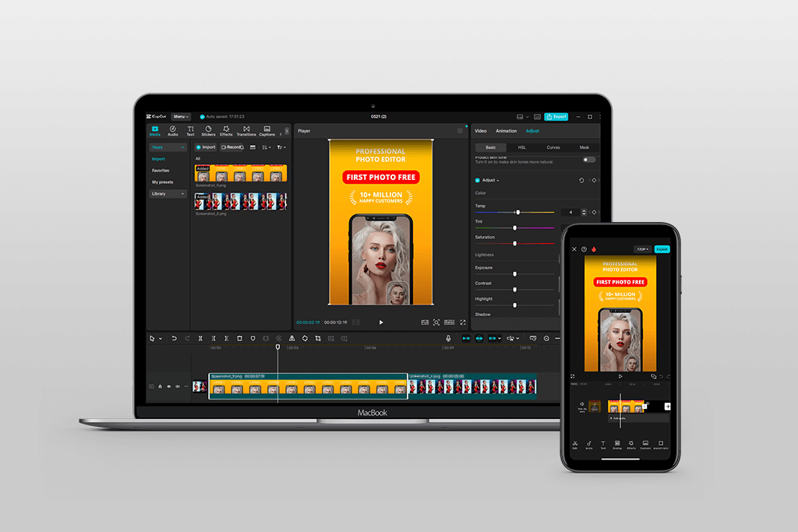Open the Audio panel in laptop toolbar

point(173,131)
